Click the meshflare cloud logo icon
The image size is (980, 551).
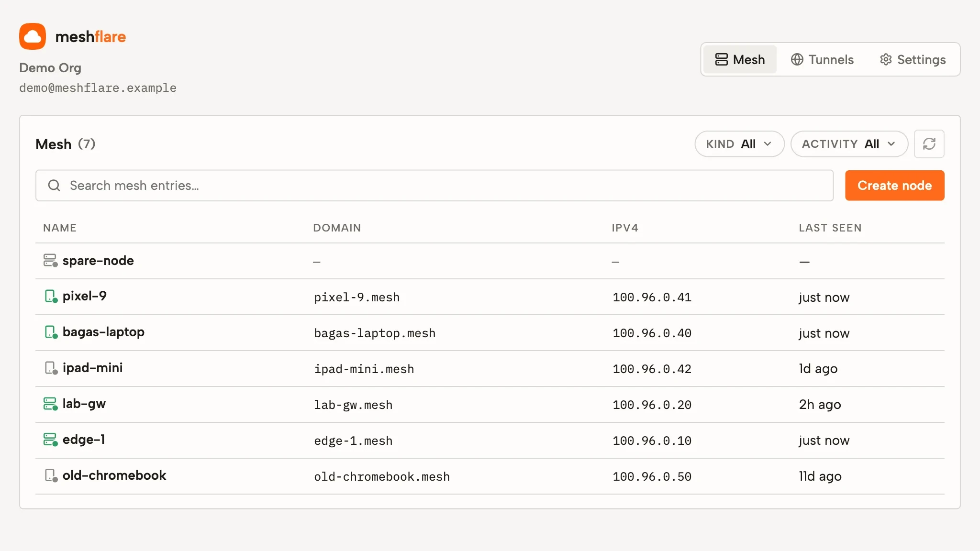click(x=33, y=36)
